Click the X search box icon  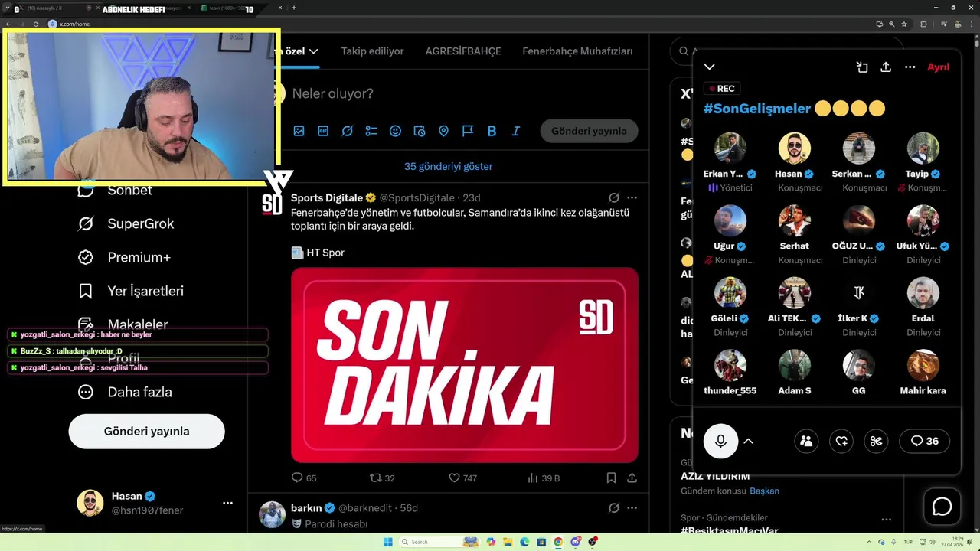683,51
